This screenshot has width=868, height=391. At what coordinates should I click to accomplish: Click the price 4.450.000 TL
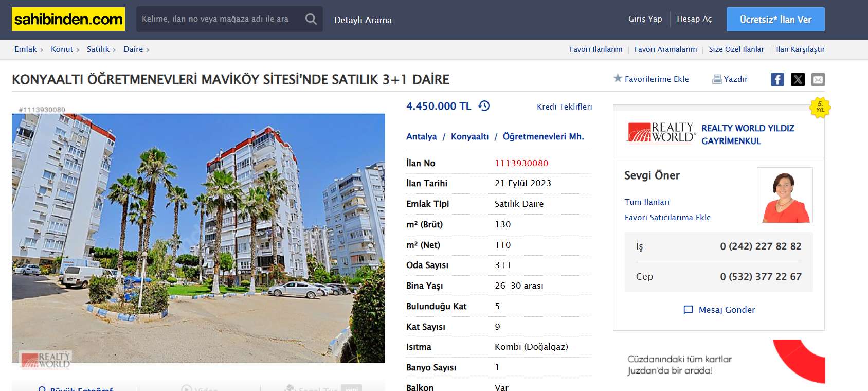coord(439,106)
